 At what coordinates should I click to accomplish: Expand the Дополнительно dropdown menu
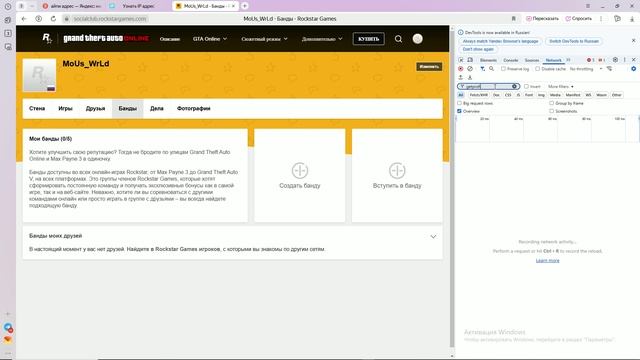pos(322,39)
